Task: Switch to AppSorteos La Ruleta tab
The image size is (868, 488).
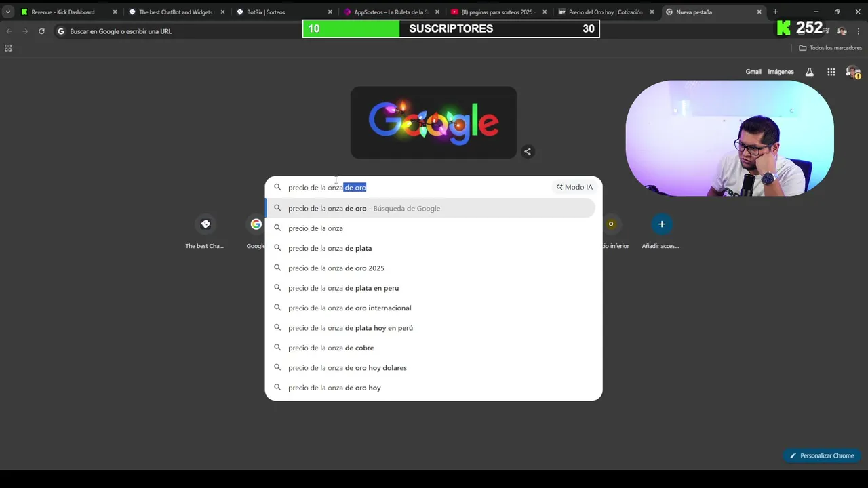Action: (x=392, y=12)
